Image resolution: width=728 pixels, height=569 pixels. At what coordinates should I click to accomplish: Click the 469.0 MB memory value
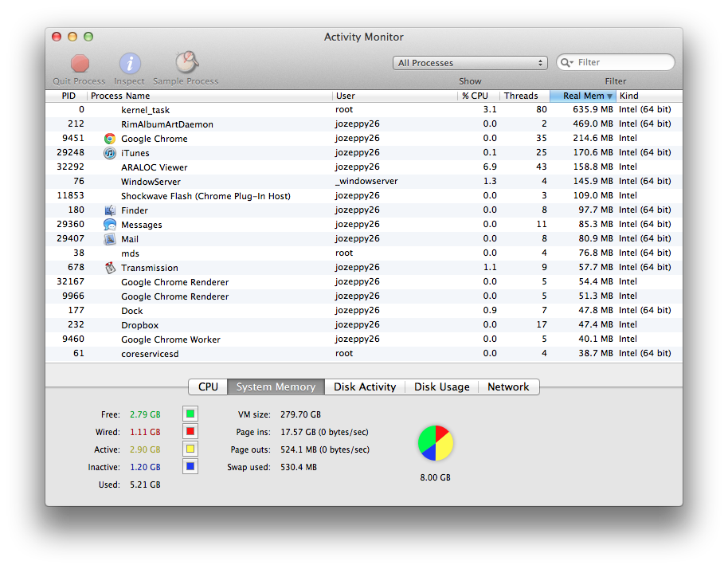[x=593, y=124]
